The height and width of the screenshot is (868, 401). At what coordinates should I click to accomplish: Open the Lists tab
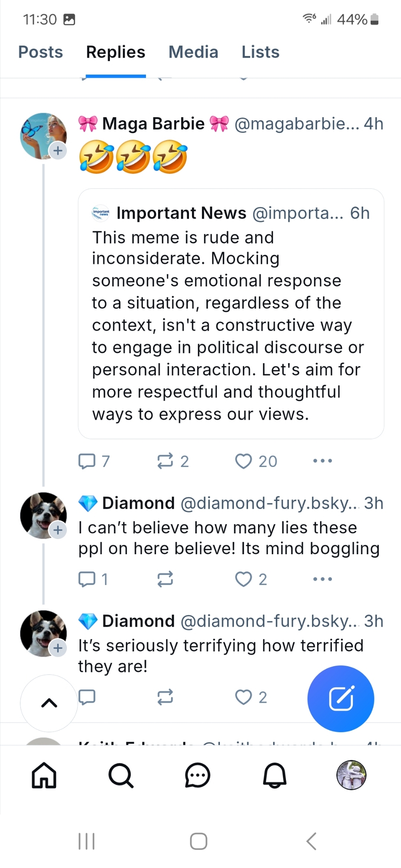[x=260, y=52]
